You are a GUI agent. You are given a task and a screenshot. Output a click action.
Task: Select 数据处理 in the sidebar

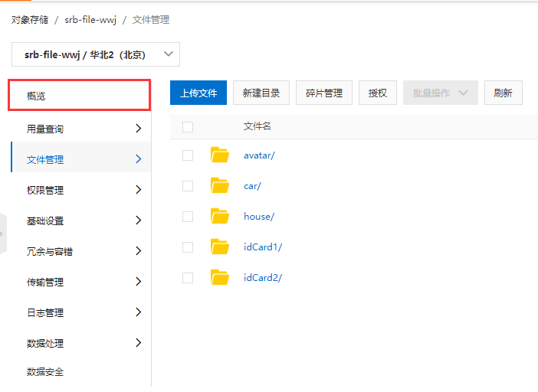click(x=81, y=343)
